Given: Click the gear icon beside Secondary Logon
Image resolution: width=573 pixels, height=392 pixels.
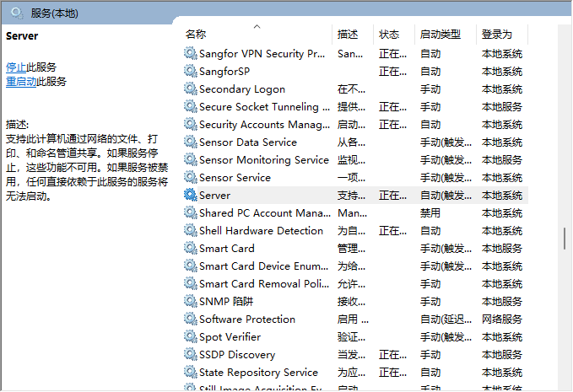Looking at the screenshot, I should click(191, 89).
